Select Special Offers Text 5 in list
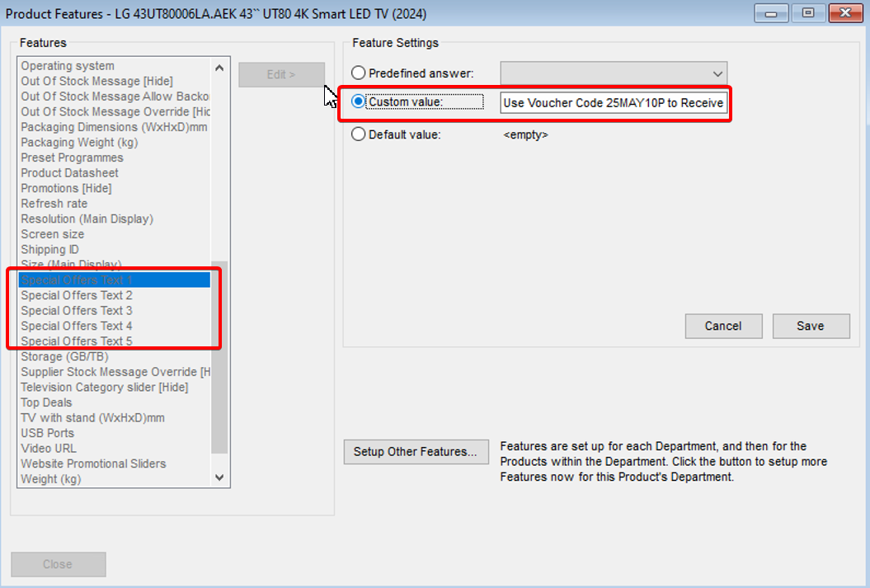870x588 pixels. click(77, 341)
